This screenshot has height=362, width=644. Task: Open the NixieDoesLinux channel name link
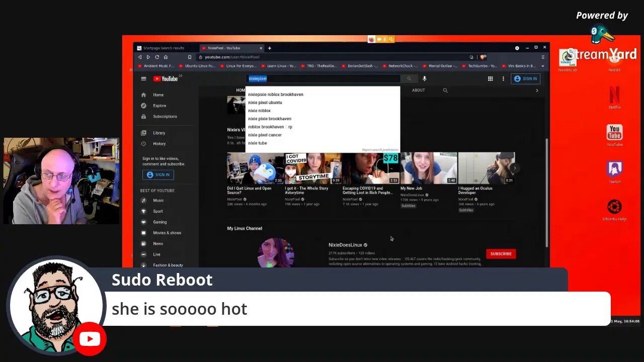point(345,245)
